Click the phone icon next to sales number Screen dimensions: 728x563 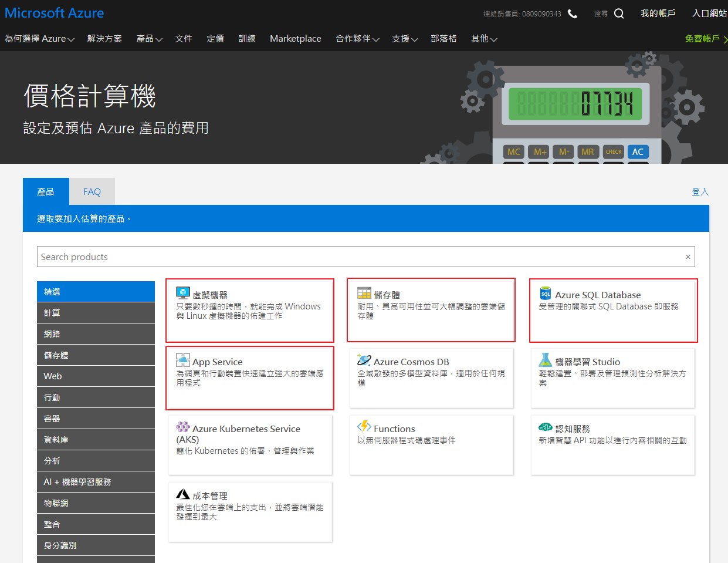[x=573, y=14]
